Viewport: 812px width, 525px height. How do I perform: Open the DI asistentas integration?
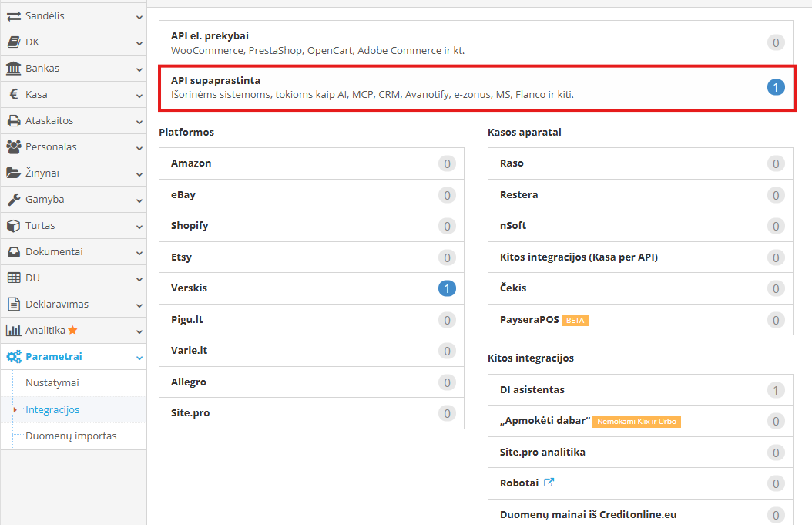point(640,390)
